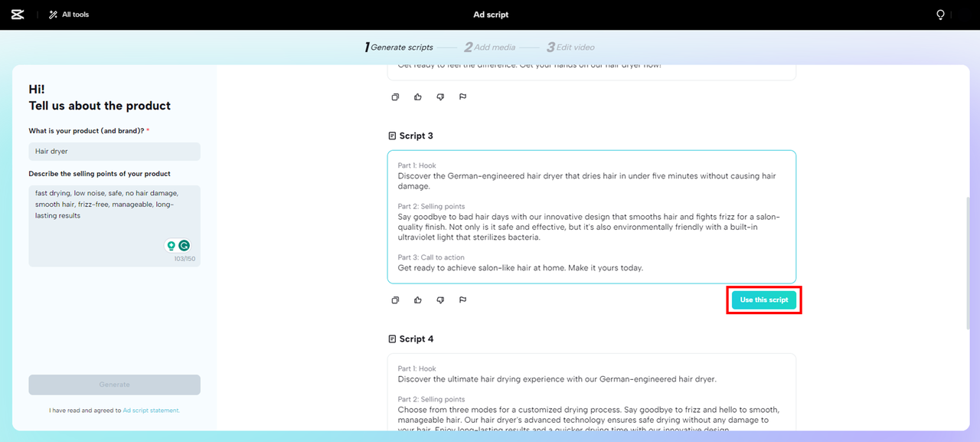Screen dimensions: 980x442
Task: Click 'Part 1: Hook' label in Script 4
Action: click(x=416, y=368)
